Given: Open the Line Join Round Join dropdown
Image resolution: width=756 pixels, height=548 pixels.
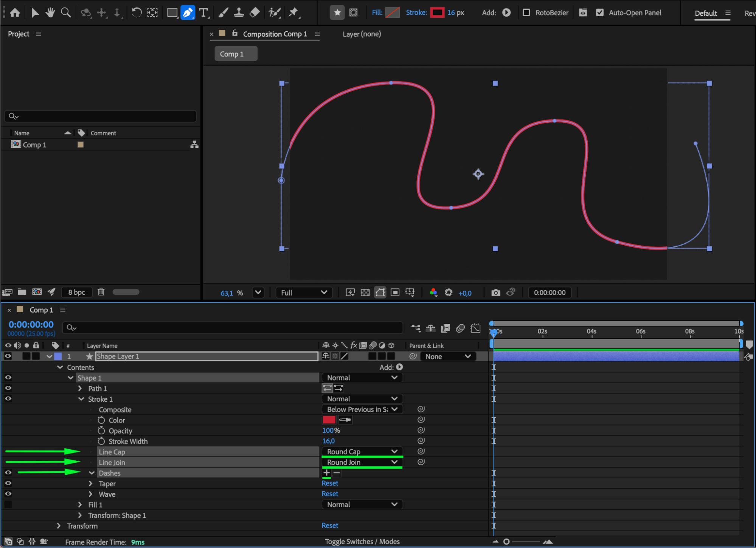Looking at the screenshot, I should 362,462.
